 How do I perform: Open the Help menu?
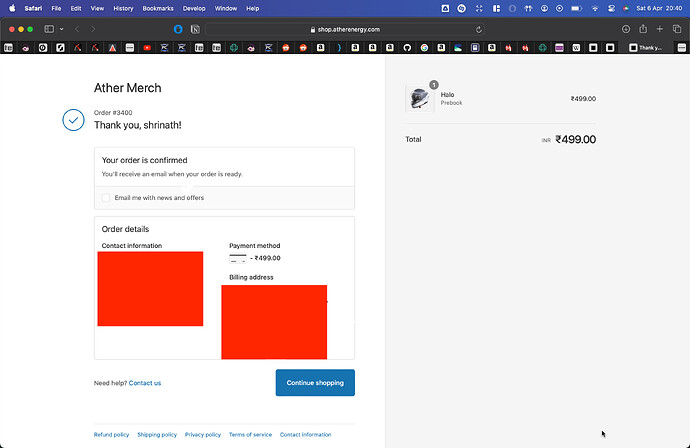coord(253,8)
